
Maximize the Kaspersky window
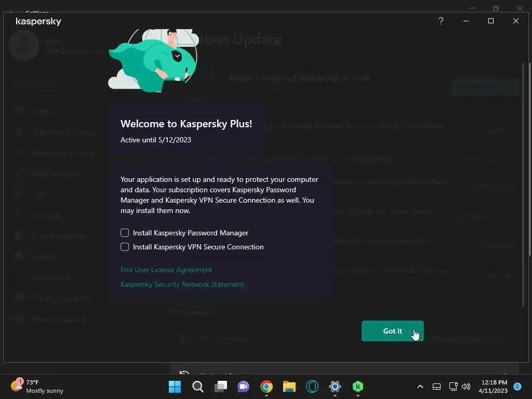pyautogui.click(x=490, y=21)
